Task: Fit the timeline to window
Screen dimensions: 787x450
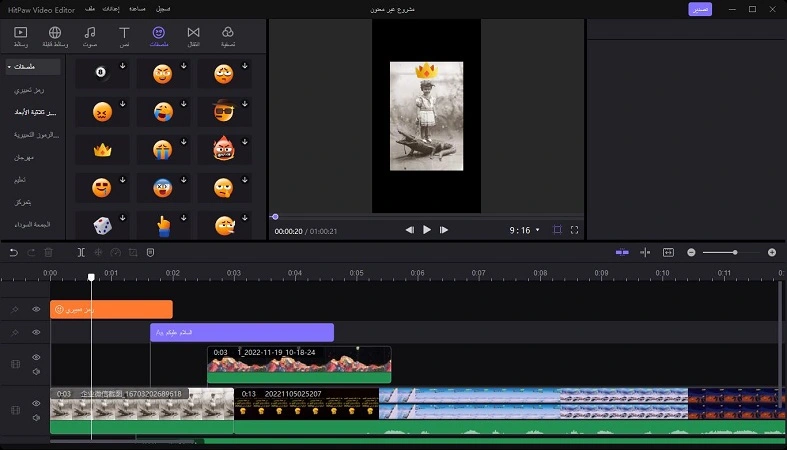Action: 668,252
